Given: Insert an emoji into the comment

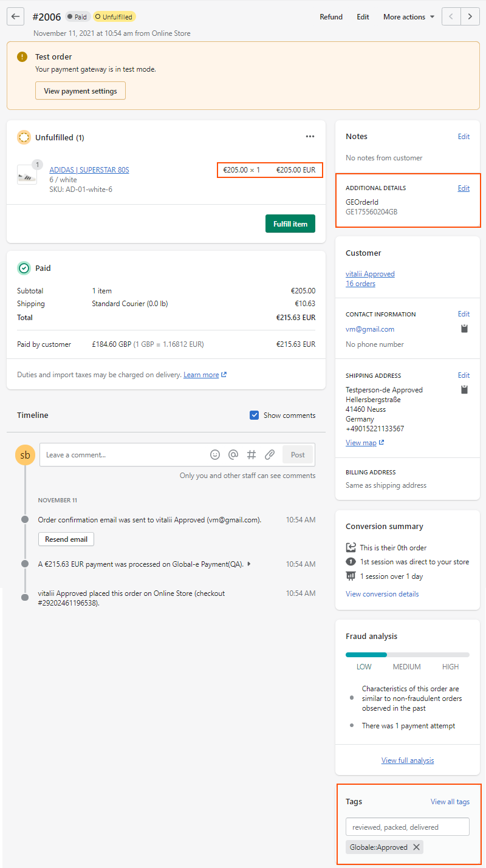Looking at the screenshot, I should coord(215,454).
